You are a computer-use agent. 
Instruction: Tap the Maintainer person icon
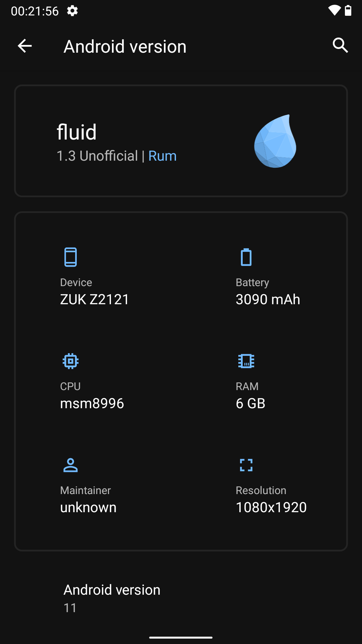click(x=70, y=465)
